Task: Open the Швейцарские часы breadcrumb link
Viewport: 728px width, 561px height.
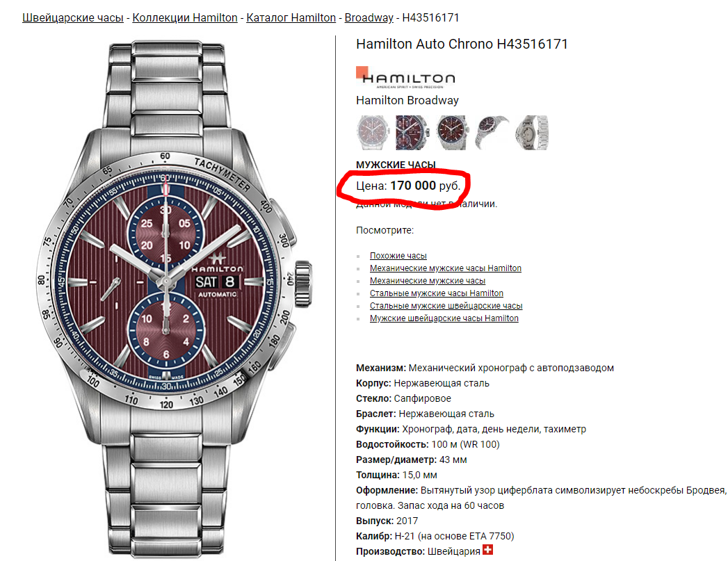Action: coord(73,17)
